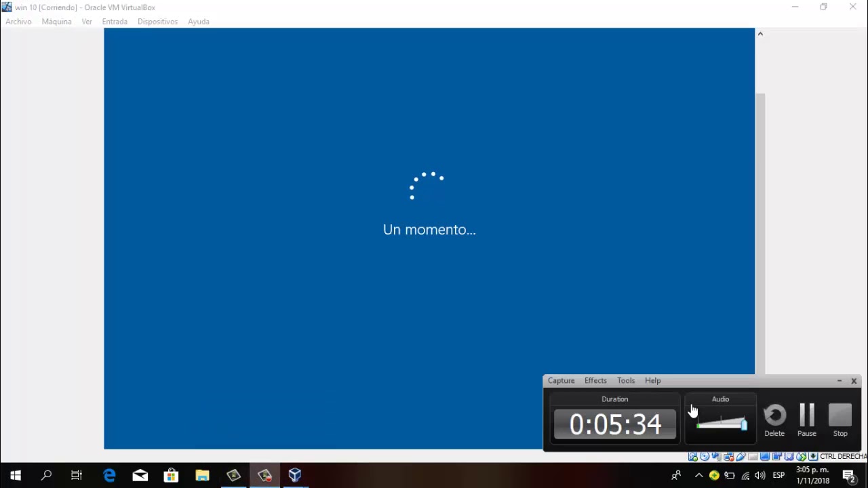This screenshot has height=488, width=868.
Task: Open the Ver menu
Action: pos(87,22)
